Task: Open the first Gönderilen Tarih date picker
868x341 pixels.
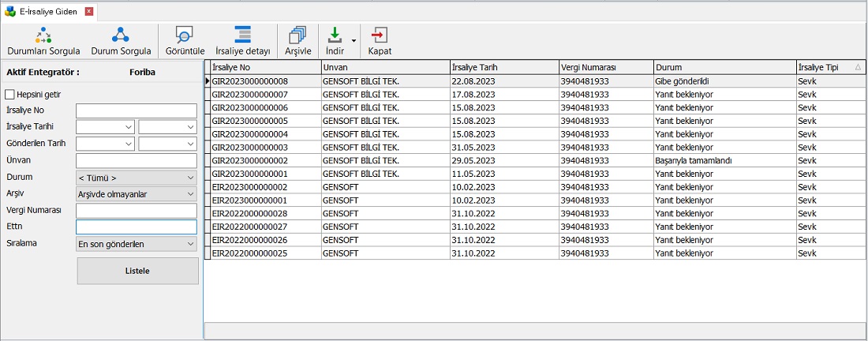Action: [x=105, y=144]
